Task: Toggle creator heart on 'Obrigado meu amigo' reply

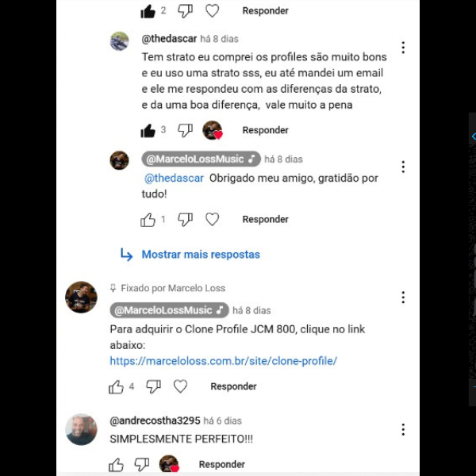Action: coord(212,219)
